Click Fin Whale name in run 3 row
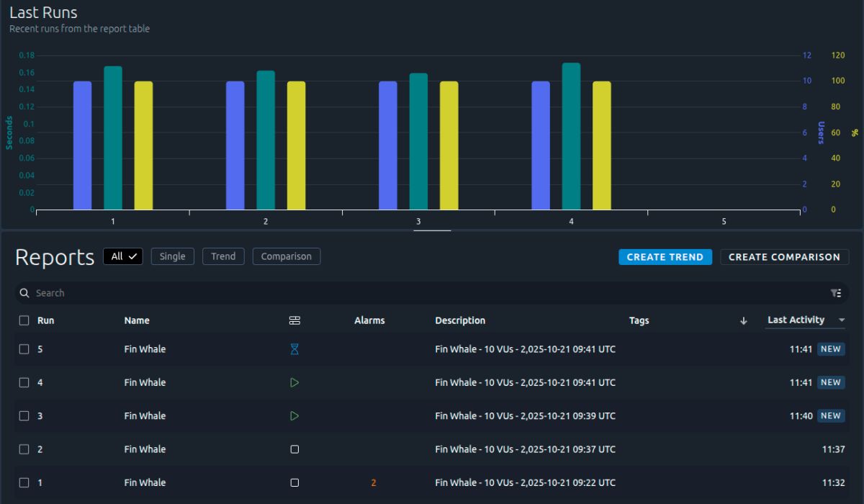The image size is (864, 504). click(145, 416)
